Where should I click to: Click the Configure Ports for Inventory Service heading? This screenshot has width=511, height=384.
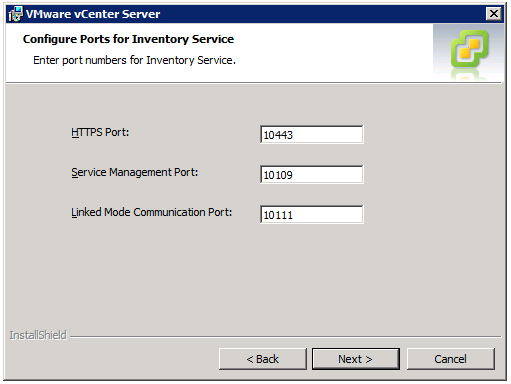pos(128,39)
